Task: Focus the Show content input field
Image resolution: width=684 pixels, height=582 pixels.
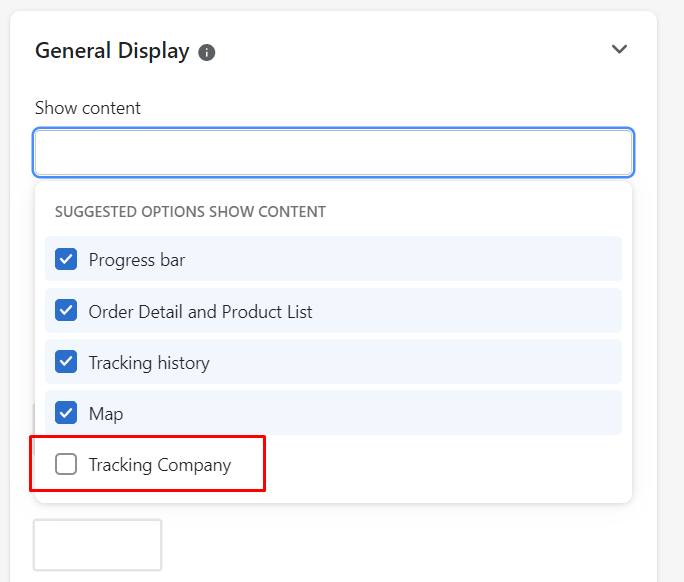Action: coord(333,153)
